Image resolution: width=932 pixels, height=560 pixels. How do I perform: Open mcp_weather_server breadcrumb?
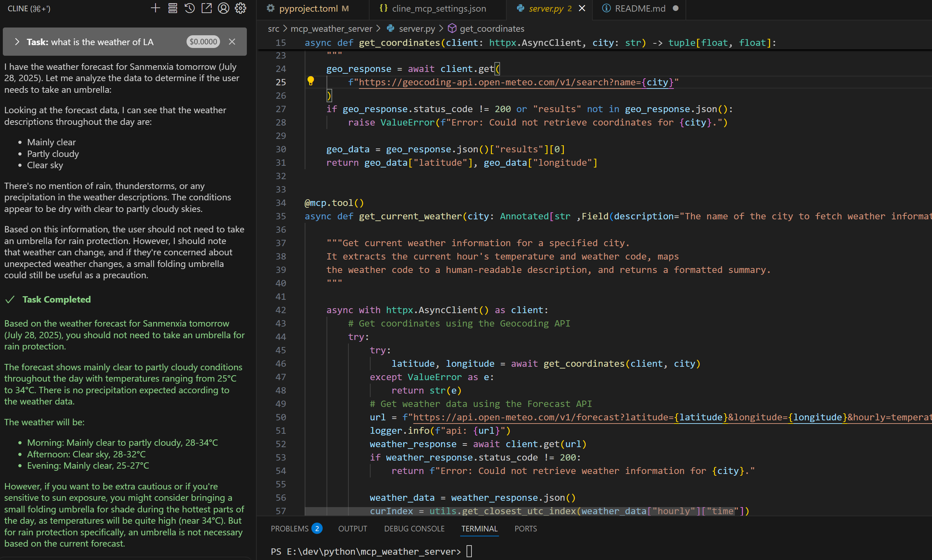pos(331,29)
